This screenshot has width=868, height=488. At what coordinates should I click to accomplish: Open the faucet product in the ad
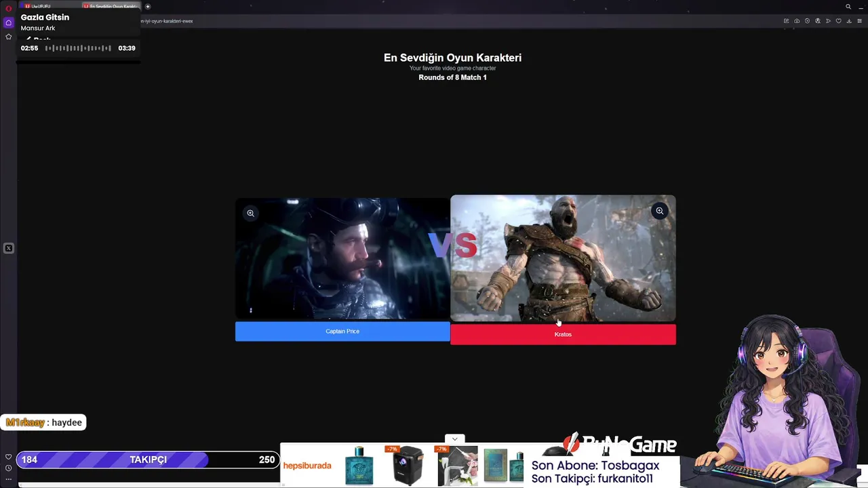click(x=457, y=466)
